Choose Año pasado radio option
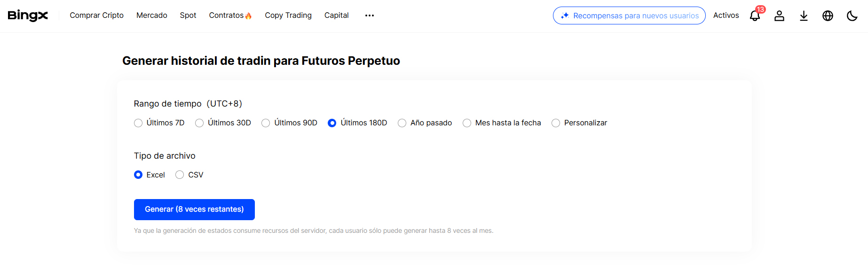Screen dimensions: 868x269 [x=402, y=123]
